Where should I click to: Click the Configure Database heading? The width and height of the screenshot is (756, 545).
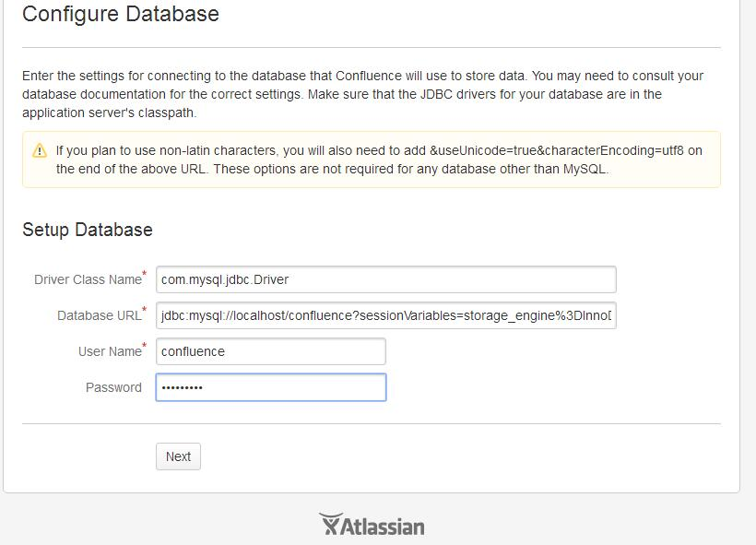[x=121, y=14]
